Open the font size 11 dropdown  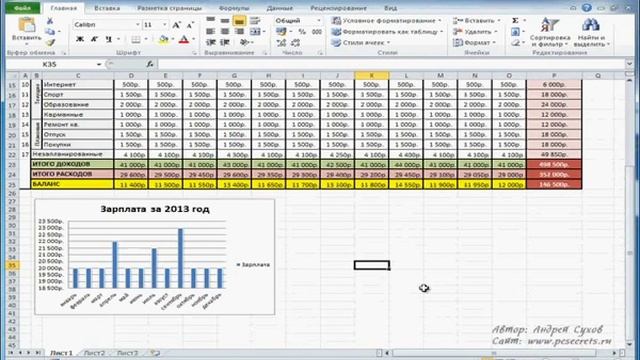pyautogui.click(x=164, y=25)
